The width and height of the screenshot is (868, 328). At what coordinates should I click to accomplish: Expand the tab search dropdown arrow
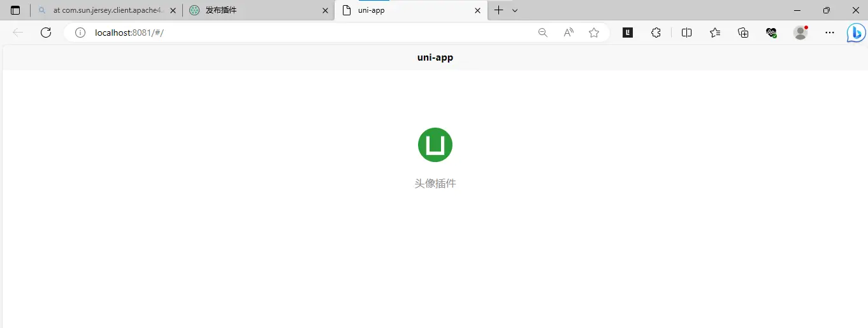point(515,10)
